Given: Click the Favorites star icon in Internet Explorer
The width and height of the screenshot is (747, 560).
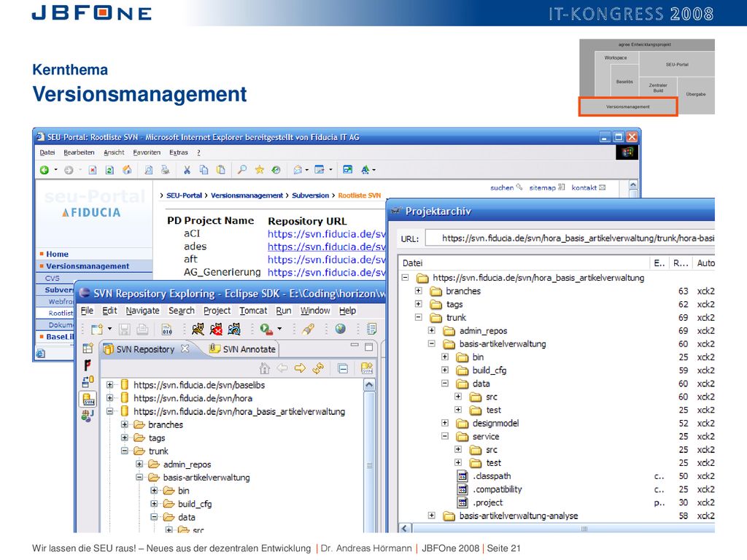Looking at the screenshot, I should click(259, 170).
